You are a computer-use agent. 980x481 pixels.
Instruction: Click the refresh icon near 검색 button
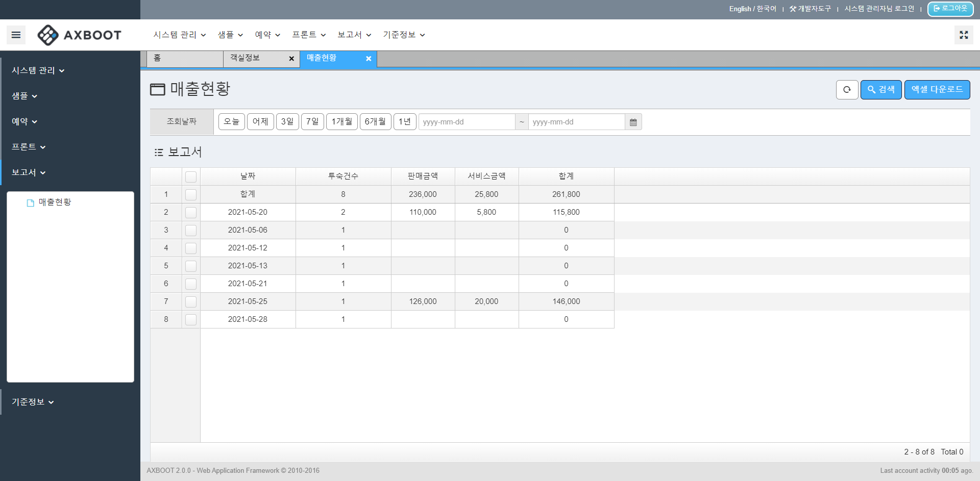click(847, 89)
